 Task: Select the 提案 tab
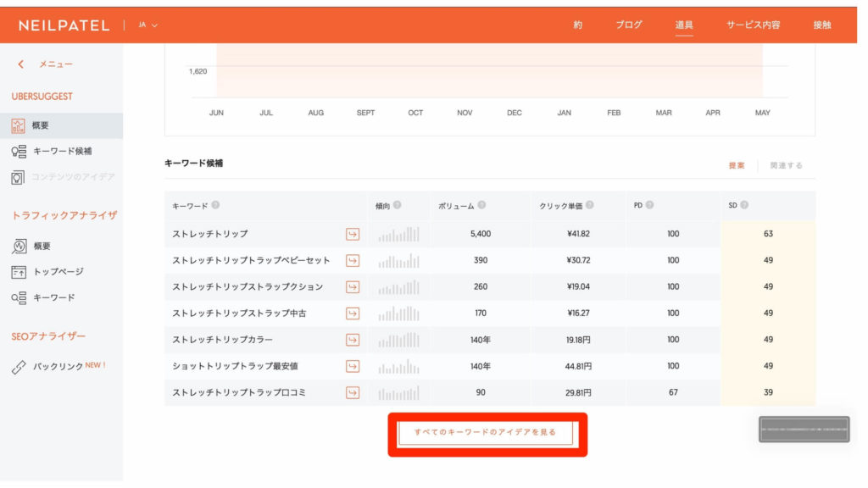[x=736, y=165]
